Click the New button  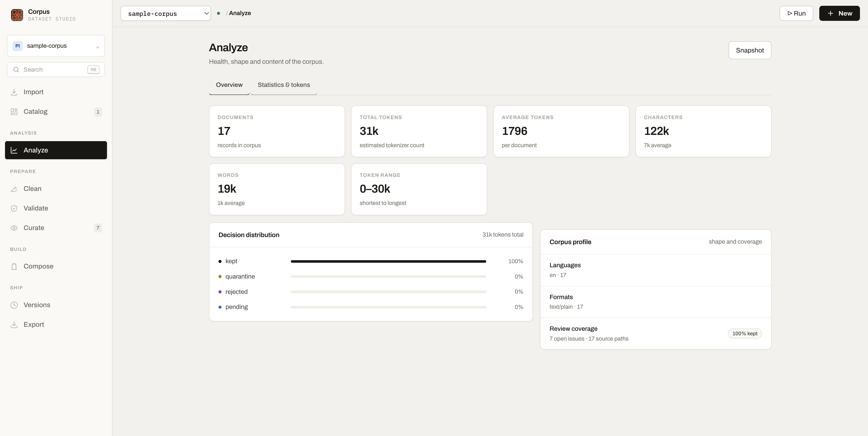point(839,14)
